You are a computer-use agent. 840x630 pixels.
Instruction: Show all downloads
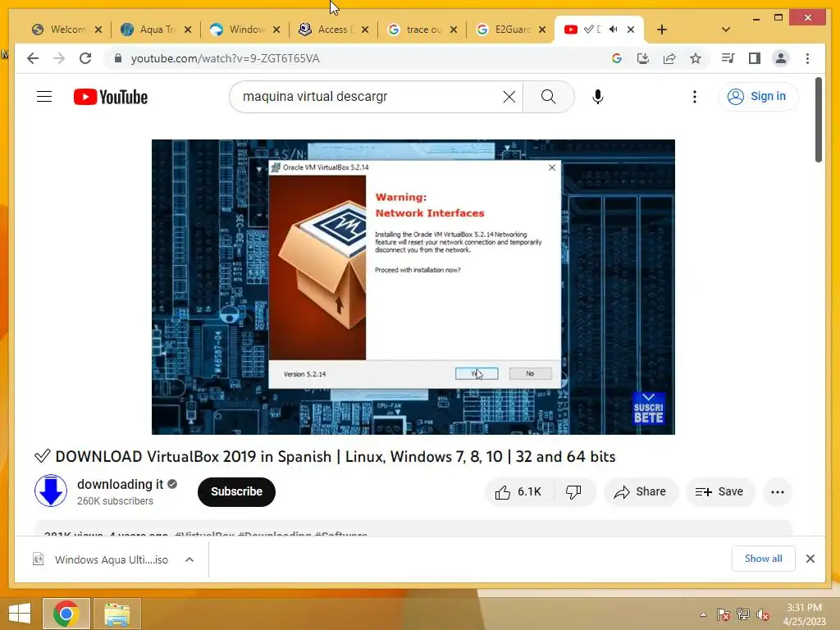[763, 559]
